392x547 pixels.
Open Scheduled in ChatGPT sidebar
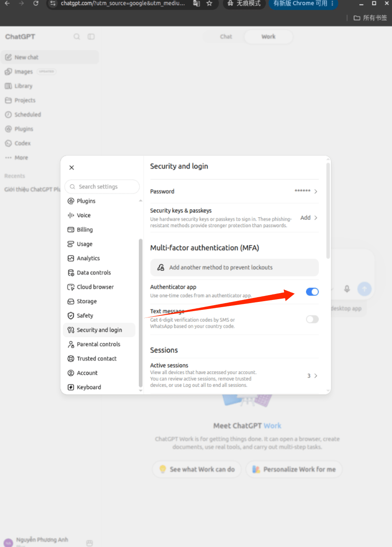[27, 115]
